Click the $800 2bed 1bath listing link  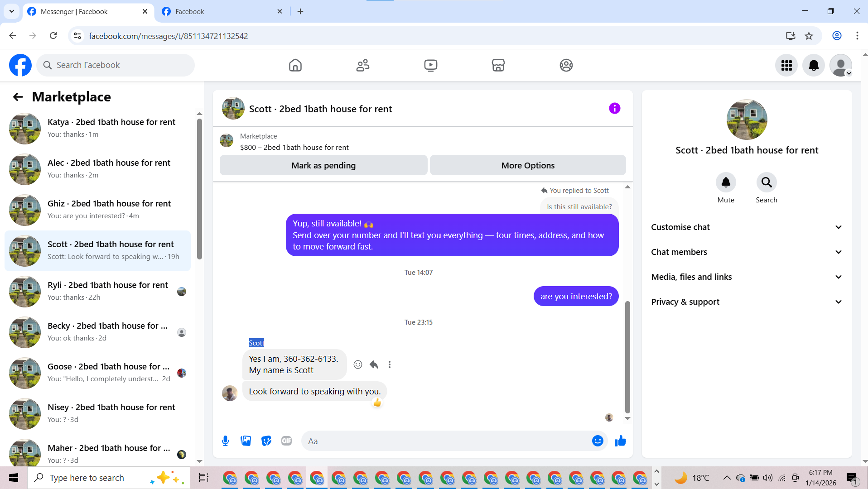click(294, 148)
